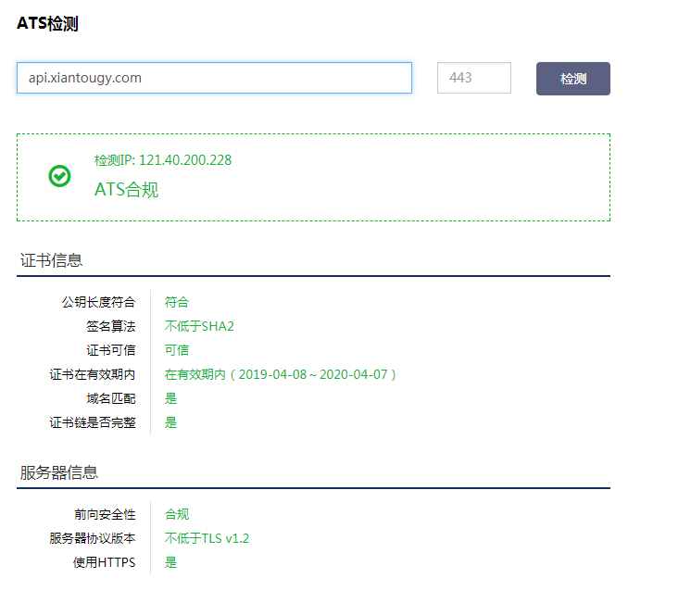
Task: Click the 前向安全性 value 合规
Action: [x=177, y=514]
